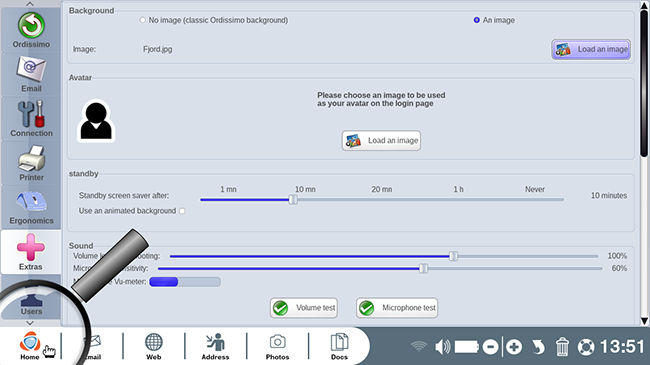Open the trash bin icon
650x365 pixels.
pyautogui.click(x=562, y=346)
